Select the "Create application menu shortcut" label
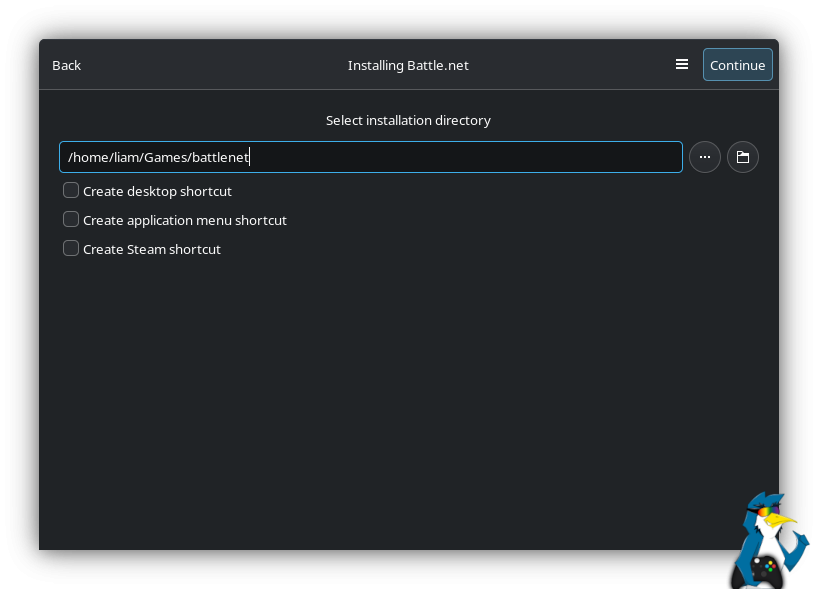The width and height of the screenshot is (818, 589). [185, 220]
